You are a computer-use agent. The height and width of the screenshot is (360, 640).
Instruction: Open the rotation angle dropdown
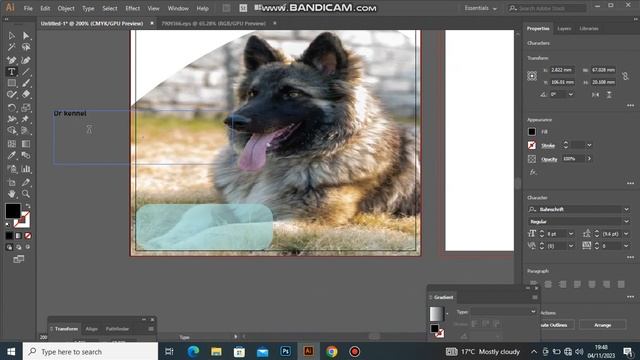point(571,95)
